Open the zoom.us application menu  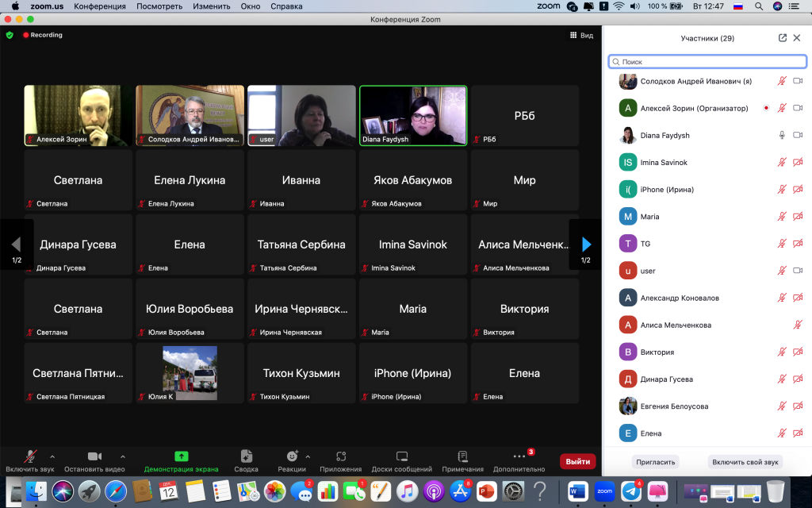click(x=47, y=6)
